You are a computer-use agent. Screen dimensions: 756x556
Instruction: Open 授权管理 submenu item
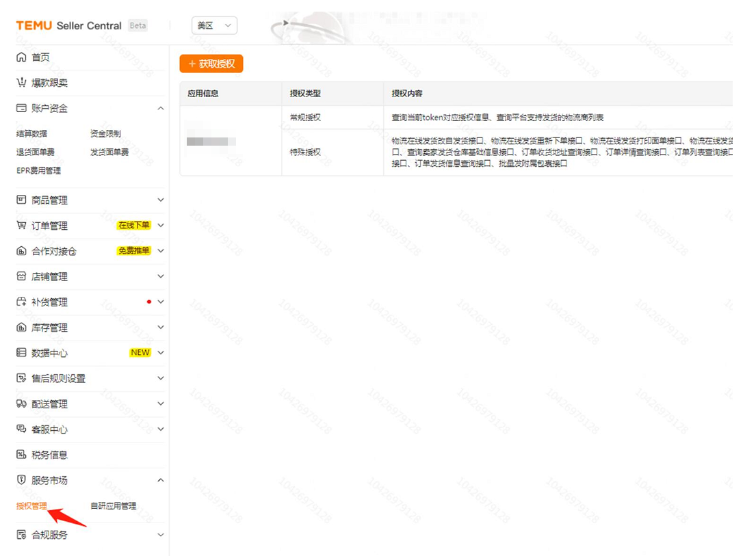(x=32, y=506)
